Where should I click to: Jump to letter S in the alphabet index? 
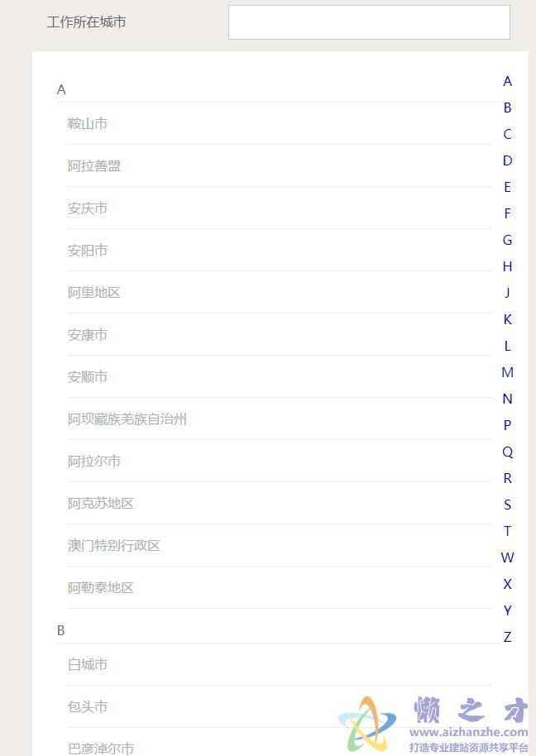pyautogui.click(x=507, y=505)
